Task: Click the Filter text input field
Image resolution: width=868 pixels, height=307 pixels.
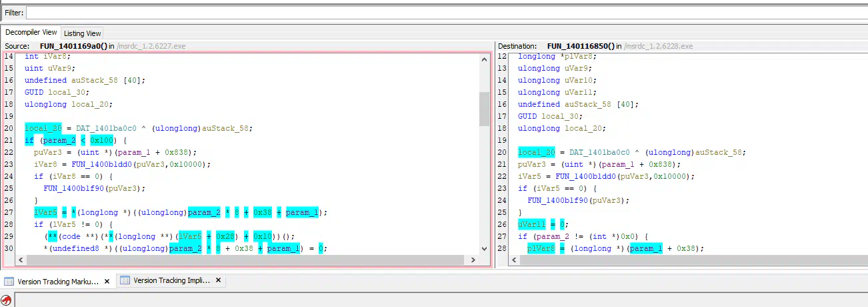Action: pyautogui.click(x=446, y=13)
